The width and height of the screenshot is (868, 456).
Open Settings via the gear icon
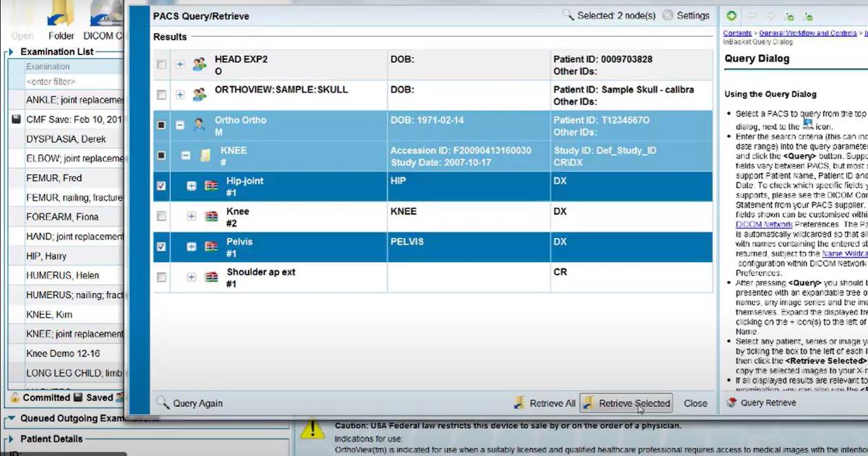(x=668, y=15)
